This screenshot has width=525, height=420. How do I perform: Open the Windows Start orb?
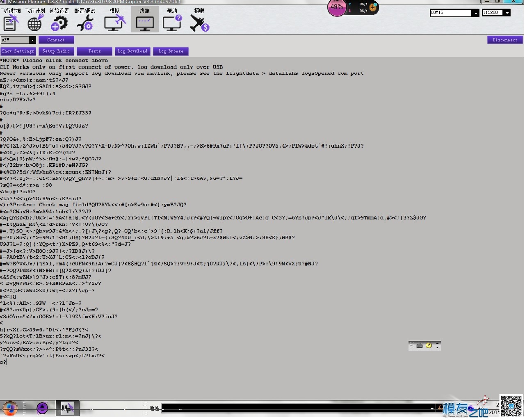tap(10, 409)
